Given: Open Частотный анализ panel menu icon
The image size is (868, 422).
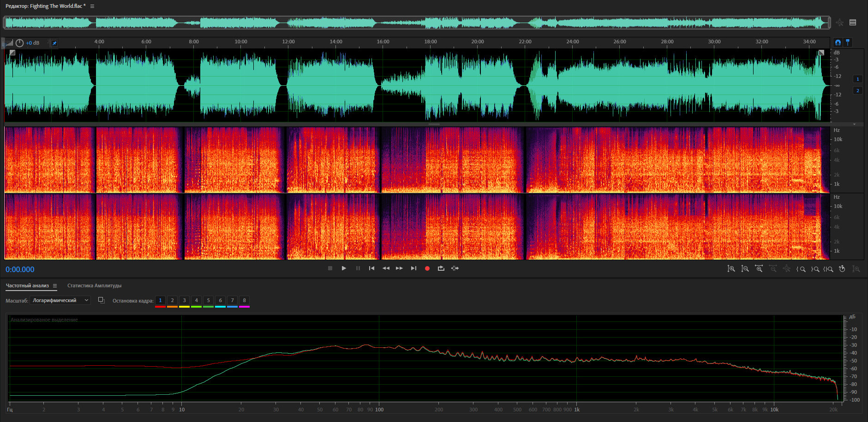Looking at the screenshot, I should (55, 285).
